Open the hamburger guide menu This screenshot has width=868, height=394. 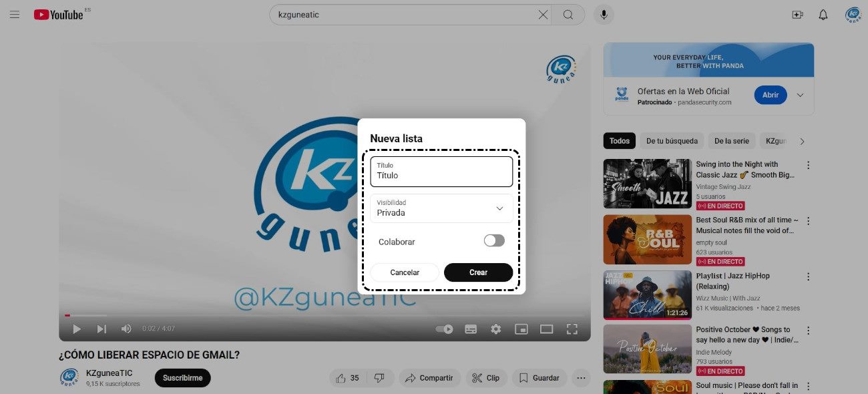[x=15, y=14]
